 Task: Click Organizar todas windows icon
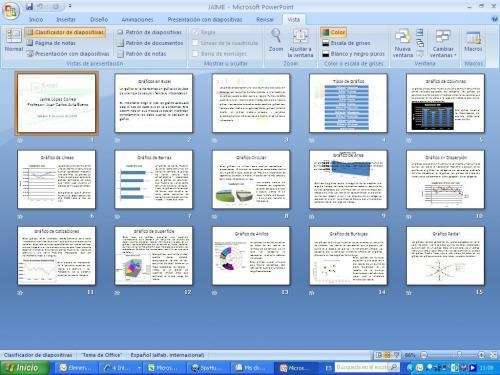point(420,32)
